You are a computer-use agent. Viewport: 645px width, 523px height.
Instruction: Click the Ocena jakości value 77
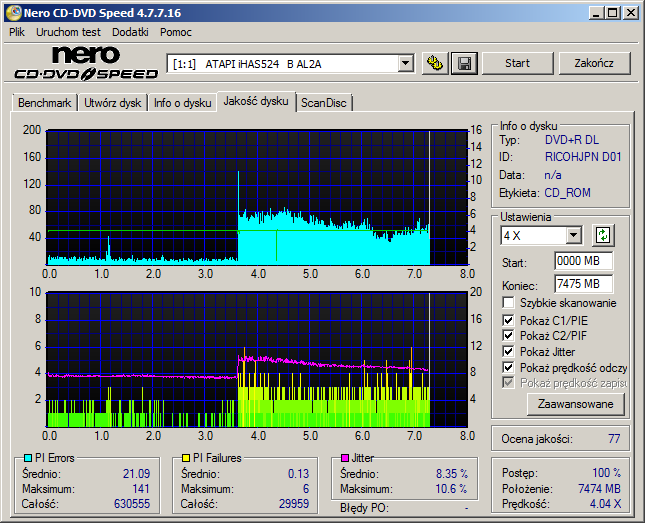[x=614, y=439]
